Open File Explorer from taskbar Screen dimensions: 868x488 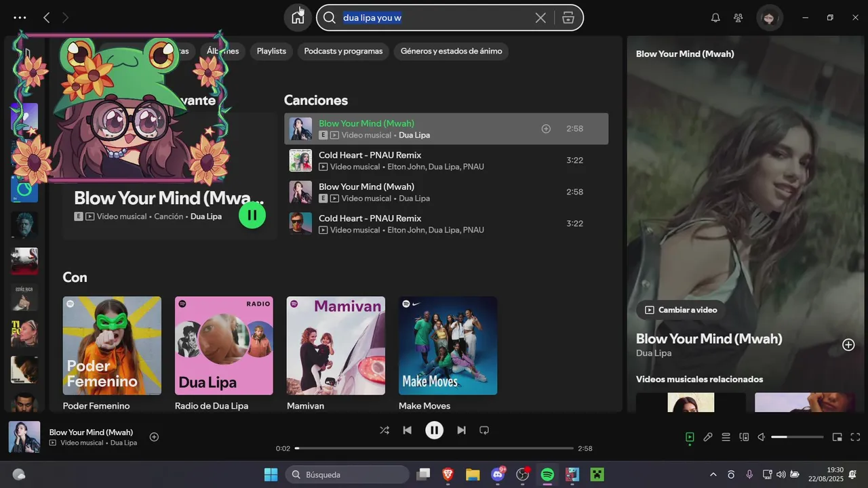473,474
